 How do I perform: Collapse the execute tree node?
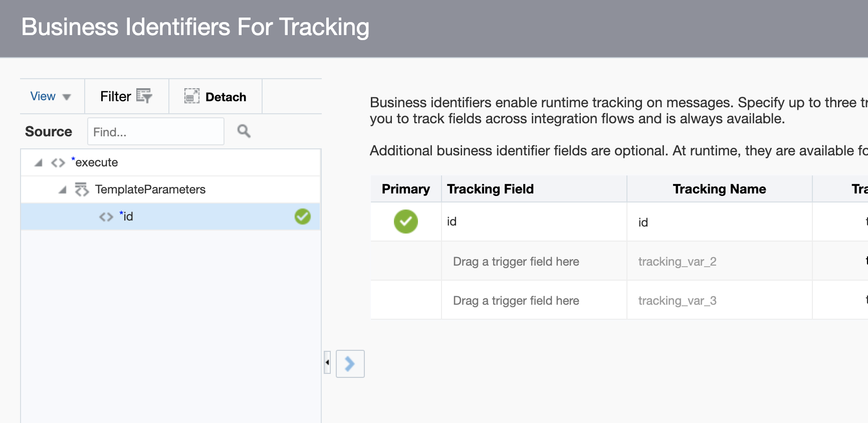[x=39, y=163]
